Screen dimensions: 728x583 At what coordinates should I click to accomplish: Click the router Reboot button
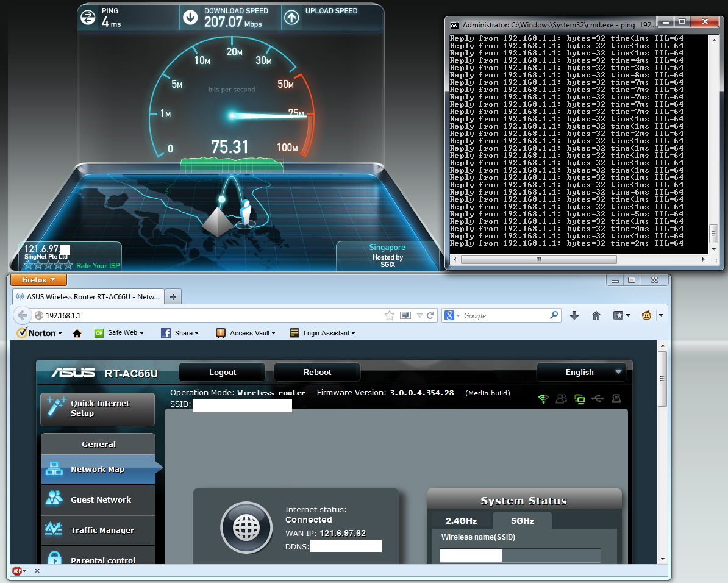click(317, 372)
